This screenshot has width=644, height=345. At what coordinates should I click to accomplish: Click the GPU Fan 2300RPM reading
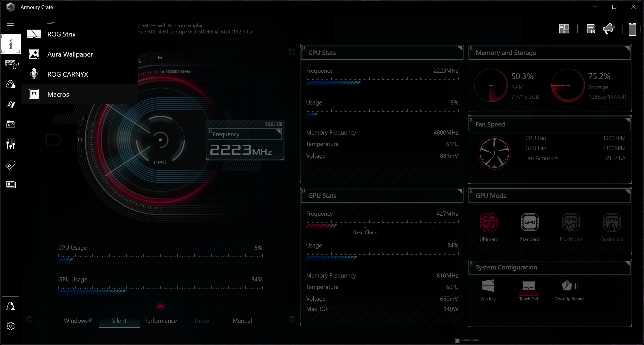click(614, 148)
